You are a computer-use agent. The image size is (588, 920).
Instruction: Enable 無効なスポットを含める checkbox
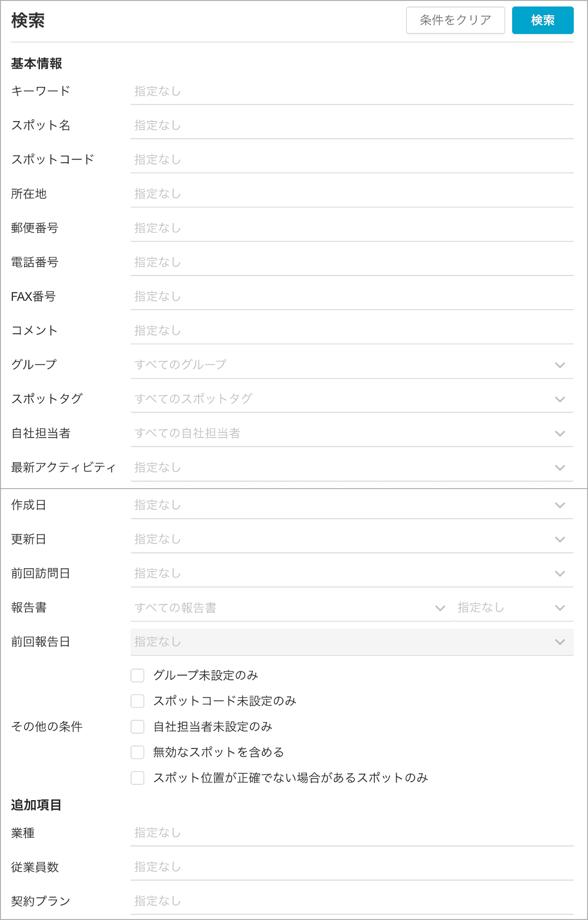coord(137,753)
